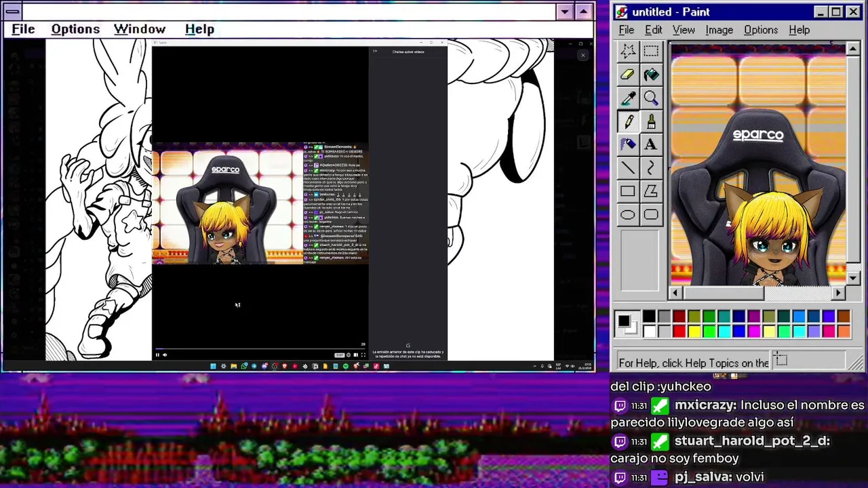Screen dimensions: 868x488
Task: Select the Free-Form Select tool in Paint
Action: coord(628,51)
